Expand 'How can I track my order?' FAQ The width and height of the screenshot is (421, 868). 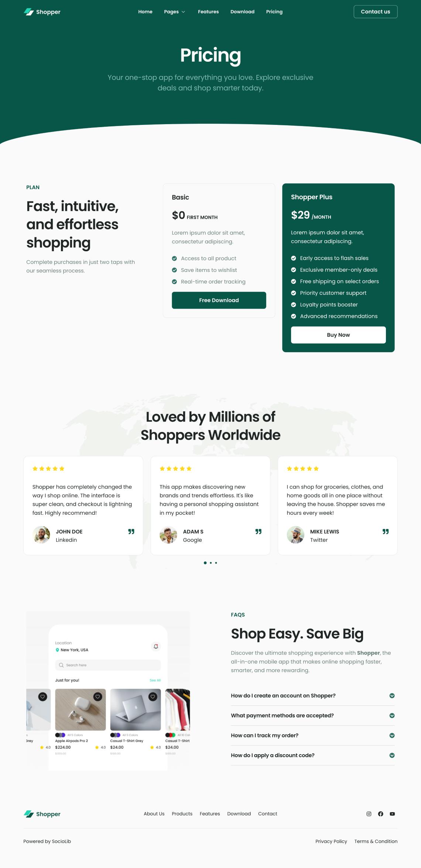[313, 735]
